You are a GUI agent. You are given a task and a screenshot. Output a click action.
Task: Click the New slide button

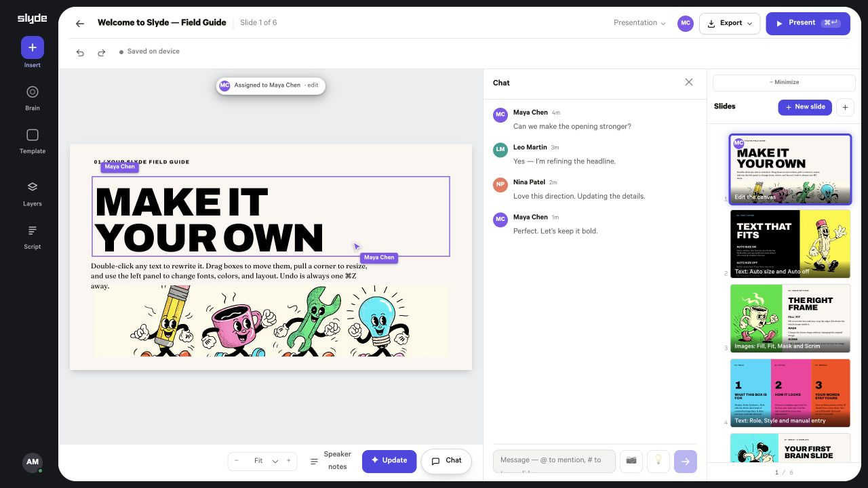click(805, 107)
